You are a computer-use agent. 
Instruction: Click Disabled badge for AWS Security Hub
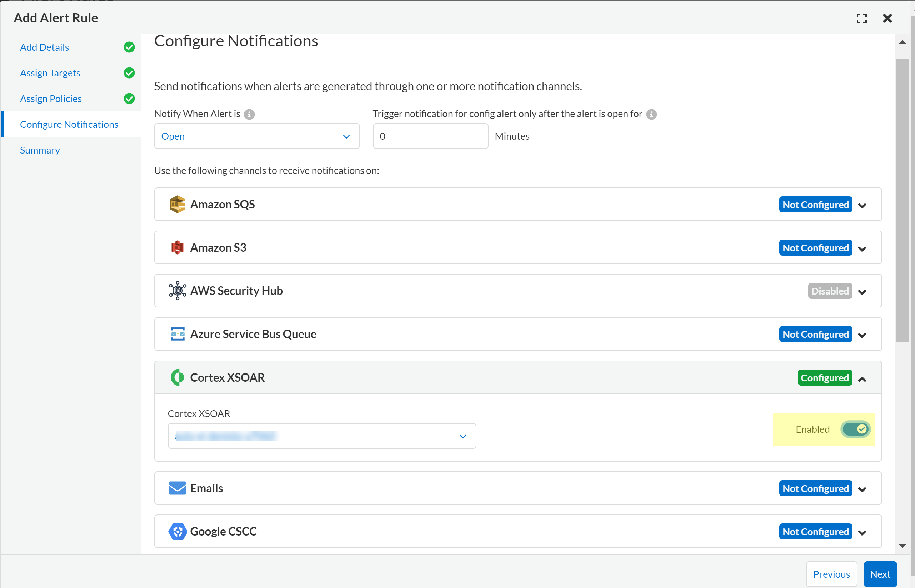tap(830, 291)
